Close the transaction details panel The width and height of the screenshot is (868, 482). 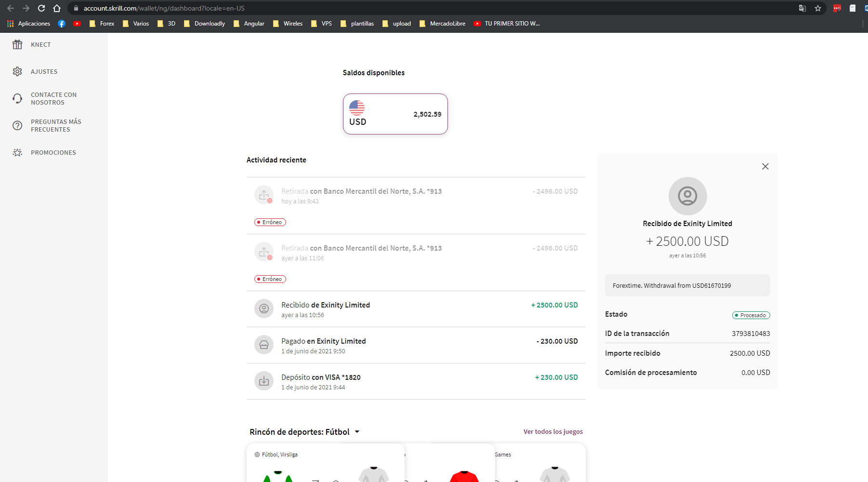coord(765,167)
